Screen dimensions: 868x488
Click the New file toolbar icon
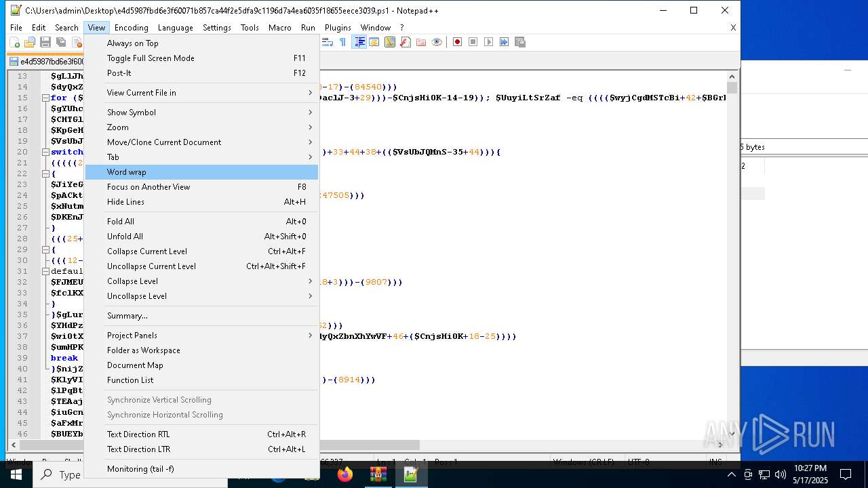(14, 42)
